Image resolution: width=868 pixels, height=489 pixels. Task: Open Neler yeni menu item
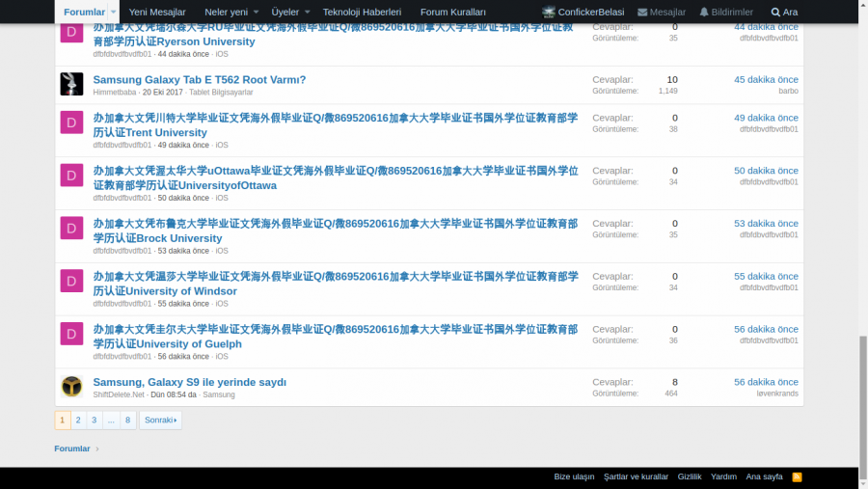click(x=227, y=12)
